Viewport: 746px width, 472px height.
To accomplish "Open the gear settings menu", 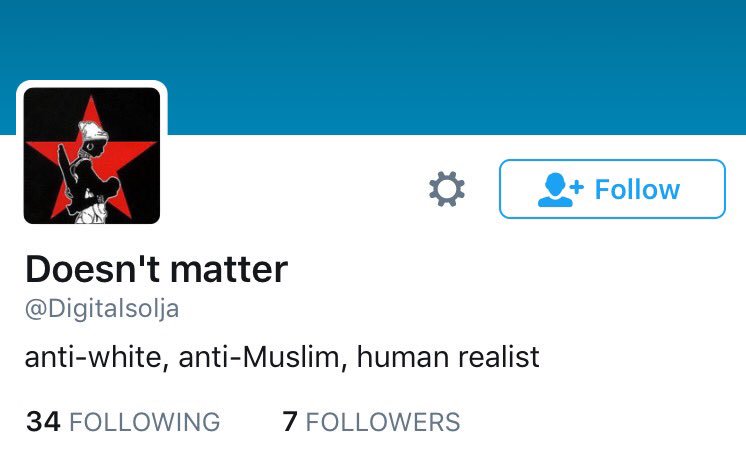I will click(447, 189).
